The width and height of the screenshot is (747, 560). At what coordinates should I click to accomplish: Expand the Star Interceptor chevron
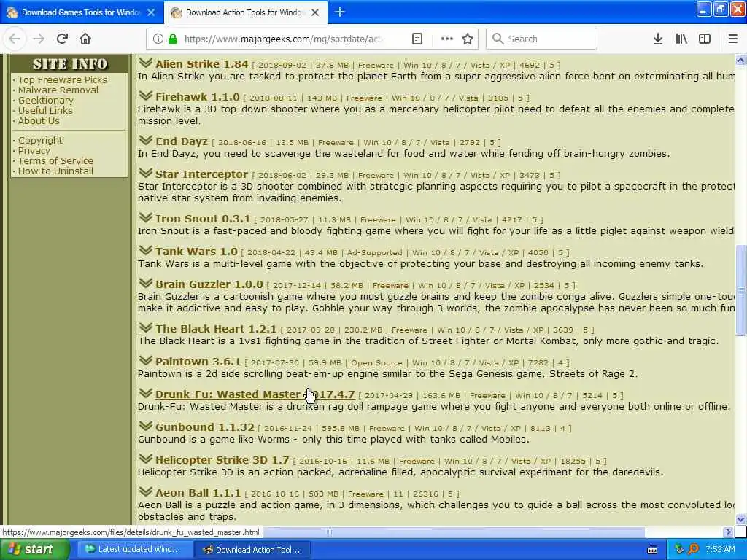pos(145,173)
